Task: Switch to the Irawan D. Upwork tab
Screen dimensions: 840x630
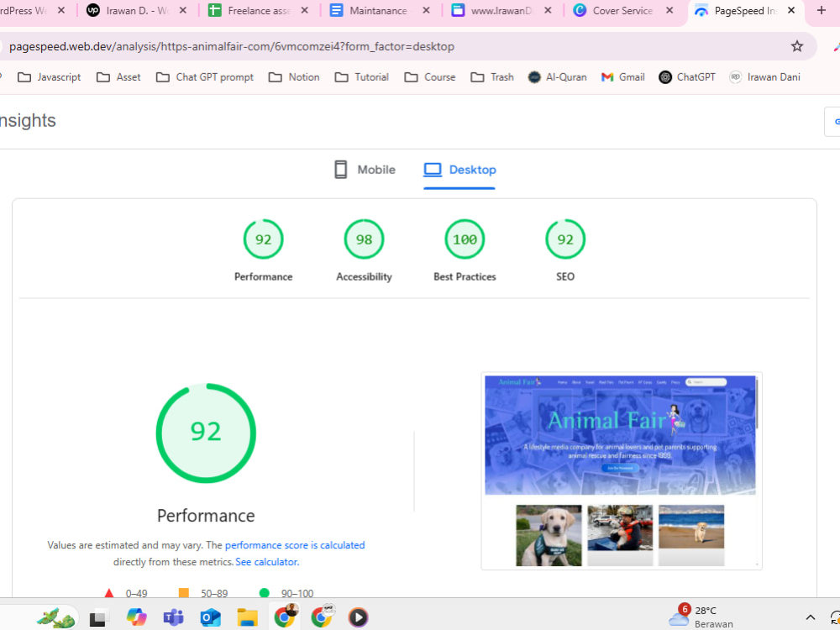Action: [x=128, y=10]
